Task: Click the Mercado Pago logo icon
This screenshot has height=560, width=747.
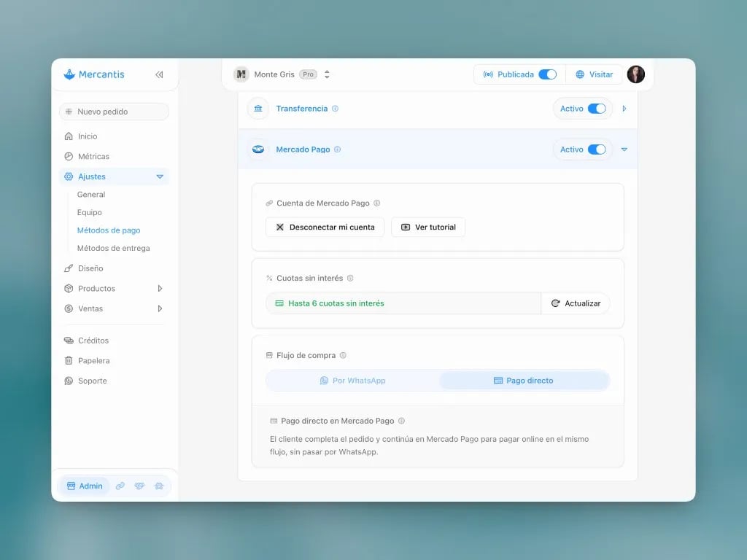Action: (258, 149)
